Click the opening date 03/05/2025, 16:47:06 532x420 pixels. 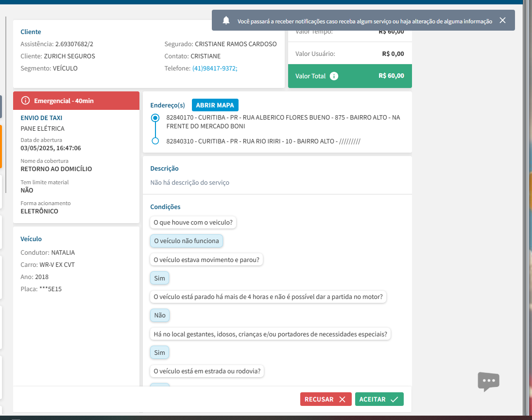click(x=51, y=148)
